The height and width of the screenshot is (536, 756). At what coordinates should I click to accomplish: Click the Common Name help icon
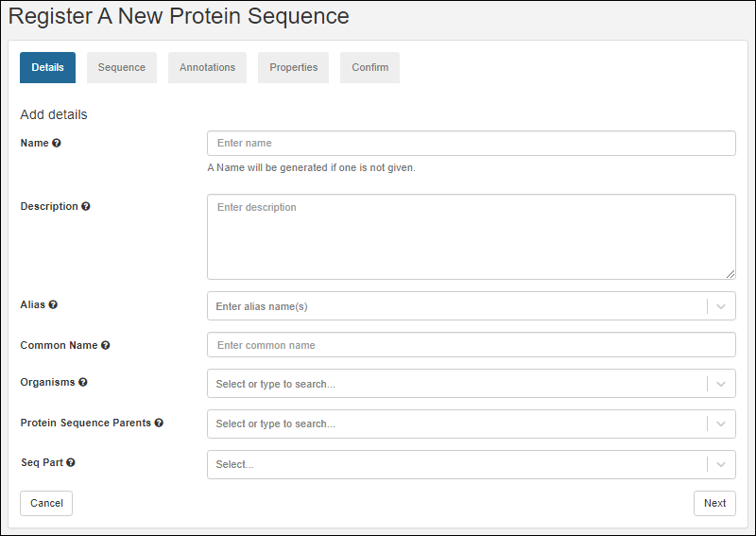coord(106,346)
